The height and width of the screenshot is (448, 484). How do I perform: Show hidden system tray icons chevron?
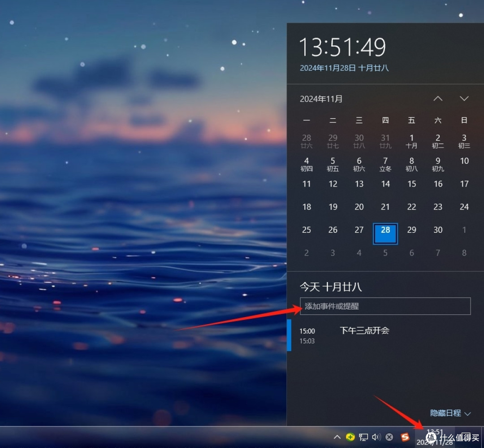click(337, 437)
